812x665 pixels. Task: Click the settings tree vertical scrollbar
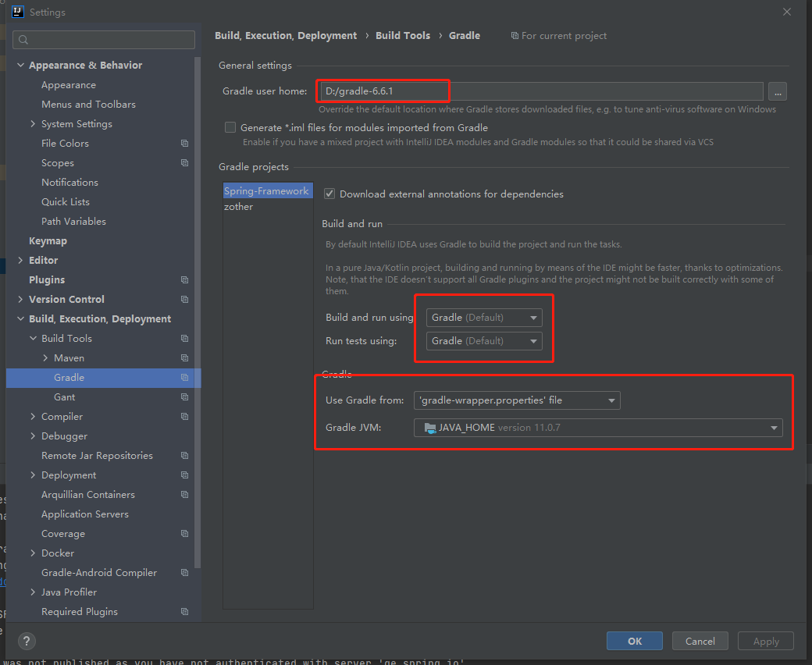pos(198,311)
